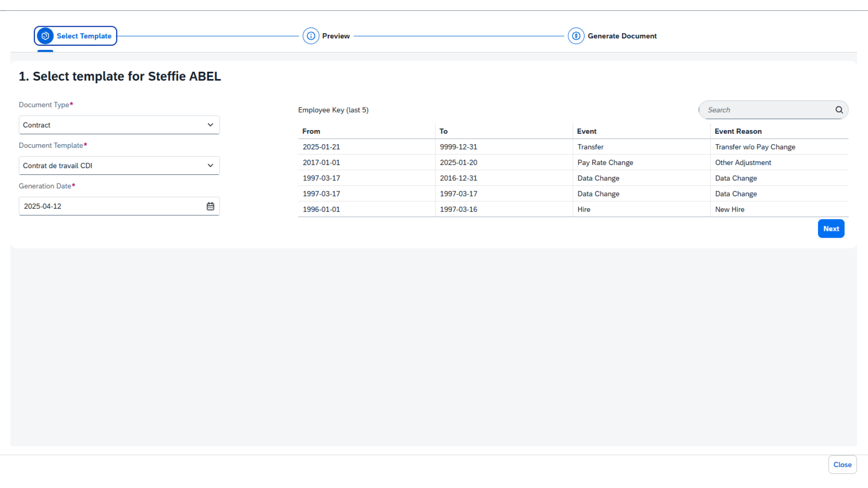Image resolution: width=868 pixels, height=488 pixels.
Task: Click the Generate Document step icon
Action: (x=576, y=36)
